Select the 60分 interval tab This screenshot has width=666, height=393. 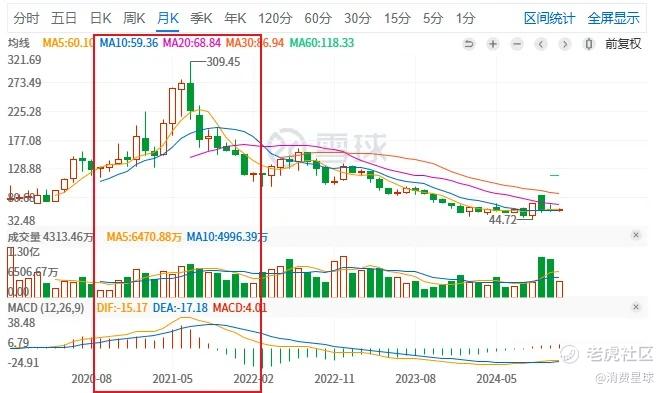[318, 18]
